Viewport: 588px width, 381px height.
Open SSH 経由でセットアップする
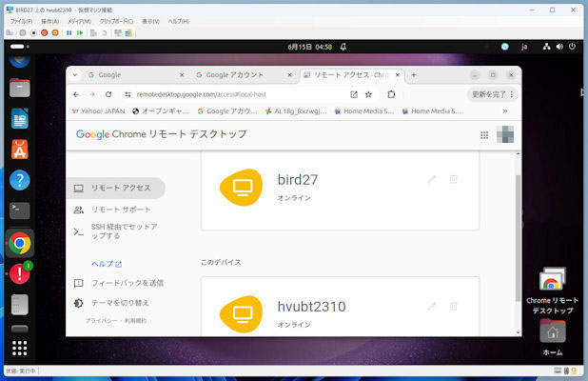click(116, 231)
